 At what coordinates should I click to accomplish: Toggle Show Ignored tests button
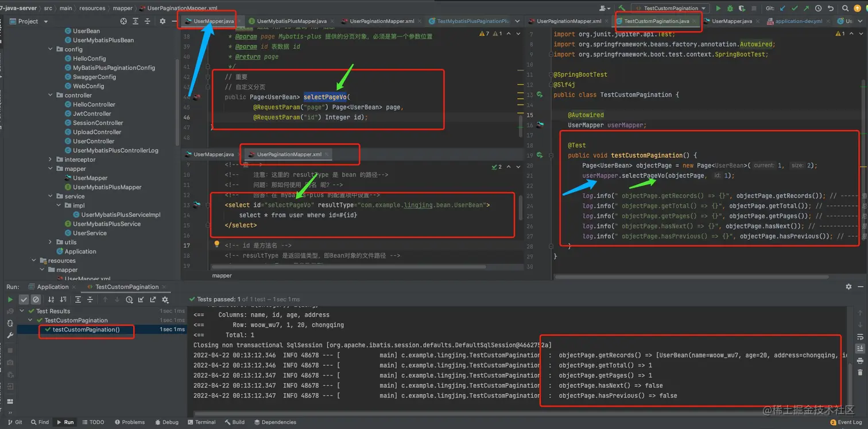click(36, 299)
